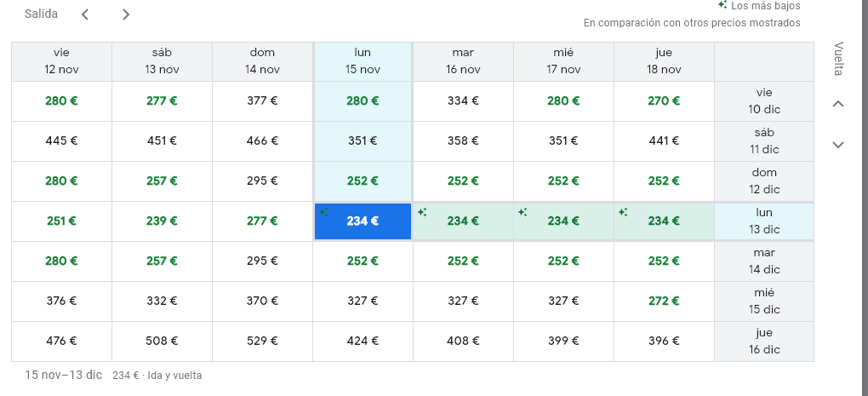Screen dimensions: 868x396
Task: Select the 239 € green price
Action: 163,221
